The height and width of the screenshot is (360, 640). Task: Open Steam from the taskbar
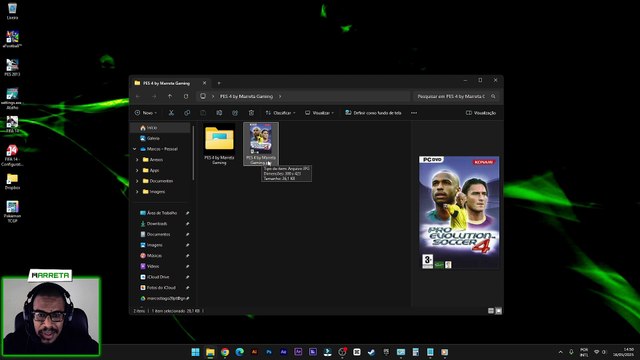[371, 352]
